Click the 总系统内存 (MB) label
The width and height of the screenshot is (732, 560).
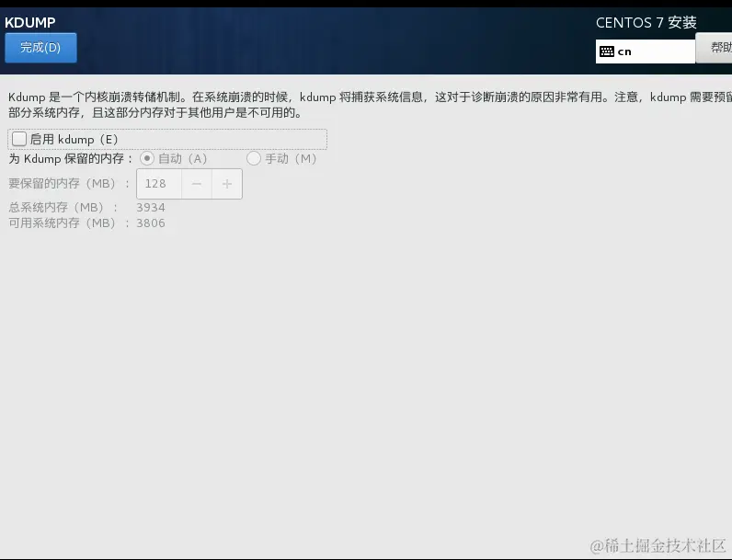63,208
